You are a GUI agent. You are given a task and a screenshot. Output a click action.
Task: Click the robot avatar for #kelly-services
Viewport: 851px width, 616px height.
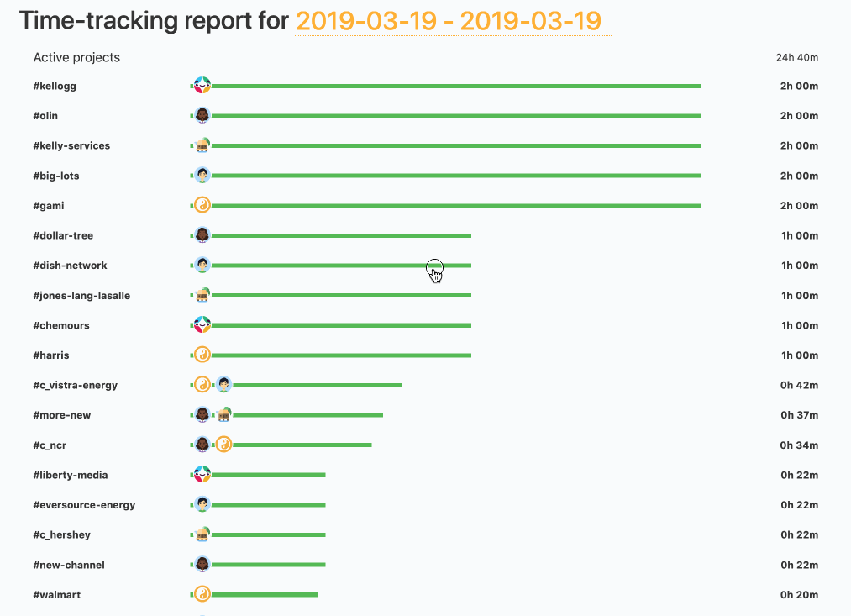click(x=202, y=145)
